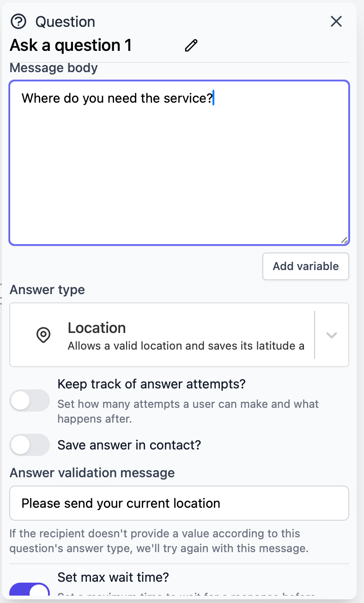This screenshot has width=364, height=603.
Task: Click the answer validation message field
Action: click(x=179, y=503)
